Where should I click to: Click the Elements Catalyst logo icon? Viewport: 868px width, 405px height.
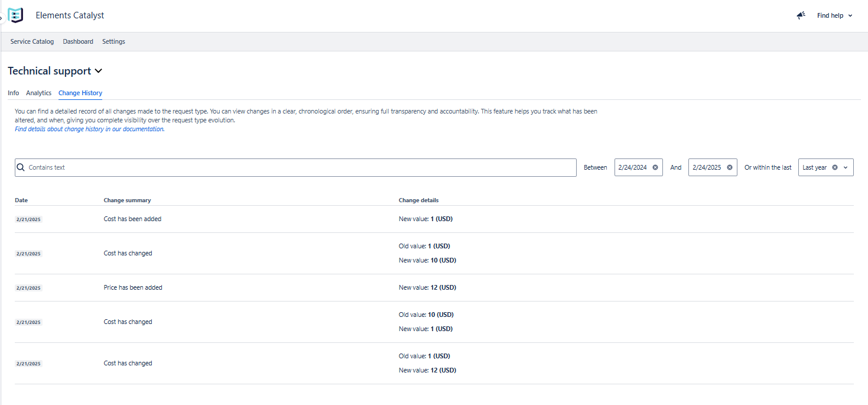pos(15,15)
